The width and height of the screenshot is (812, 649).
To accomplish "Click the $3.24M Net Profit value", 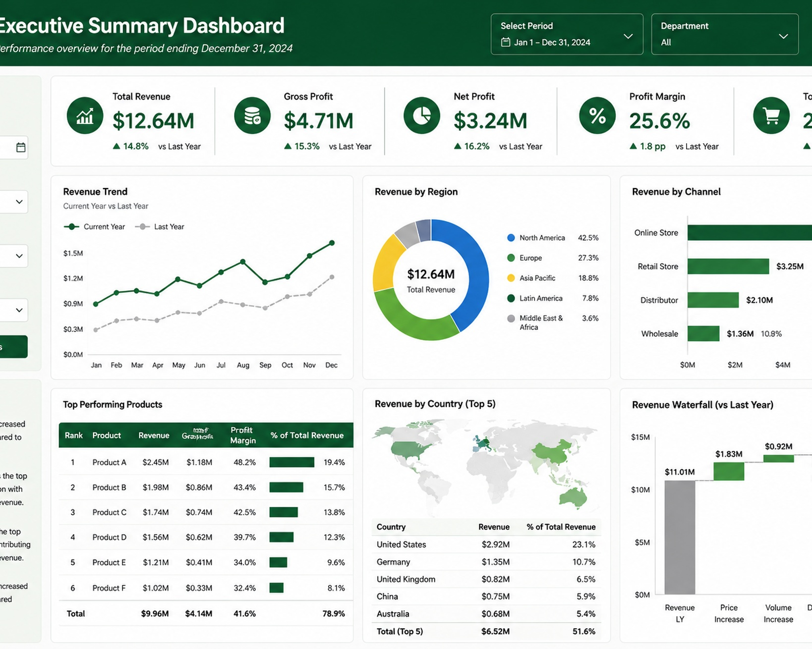I will coord(490,121).
